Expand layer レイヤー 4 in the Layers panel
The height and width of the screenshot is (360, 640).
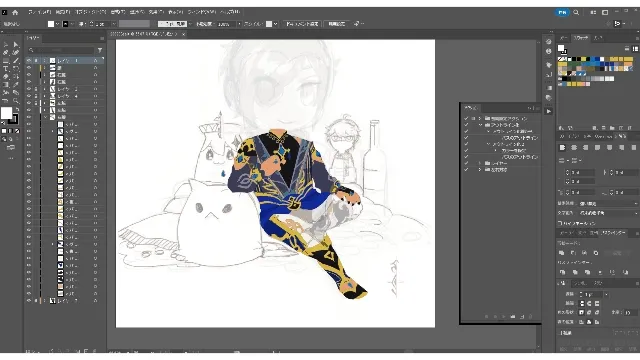click(44, 96)
